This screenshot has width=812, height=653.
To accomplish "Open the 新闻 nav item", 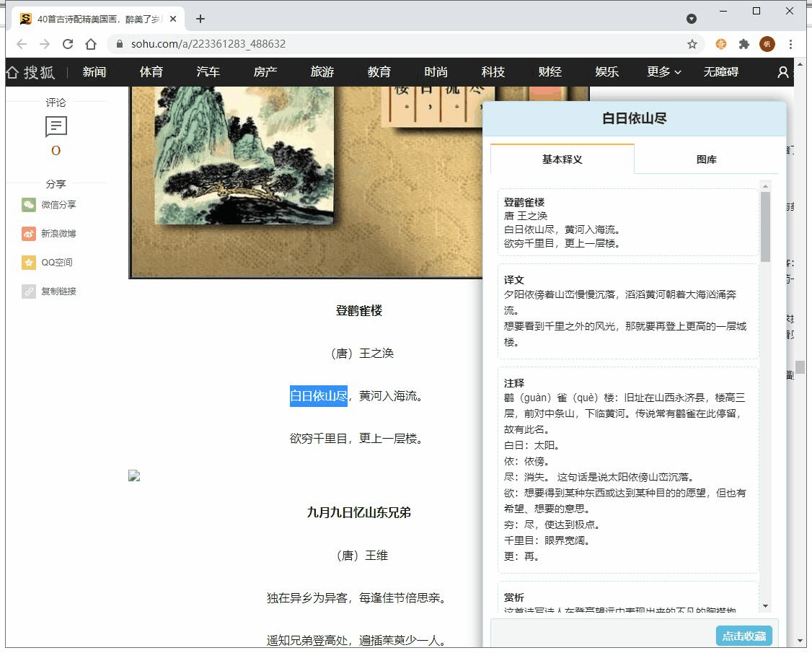I will pyautogui.click(x=94, y=72).
